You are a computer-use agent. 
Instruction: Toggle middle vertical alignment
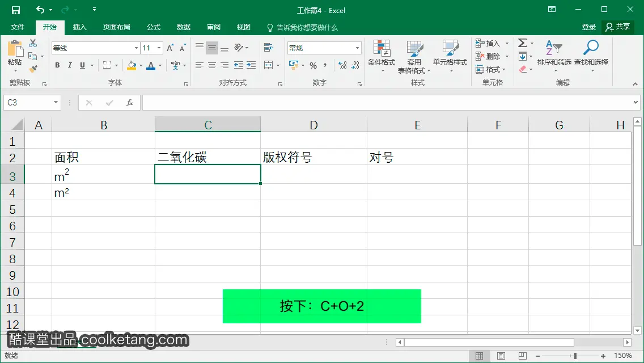pos(212,47)
